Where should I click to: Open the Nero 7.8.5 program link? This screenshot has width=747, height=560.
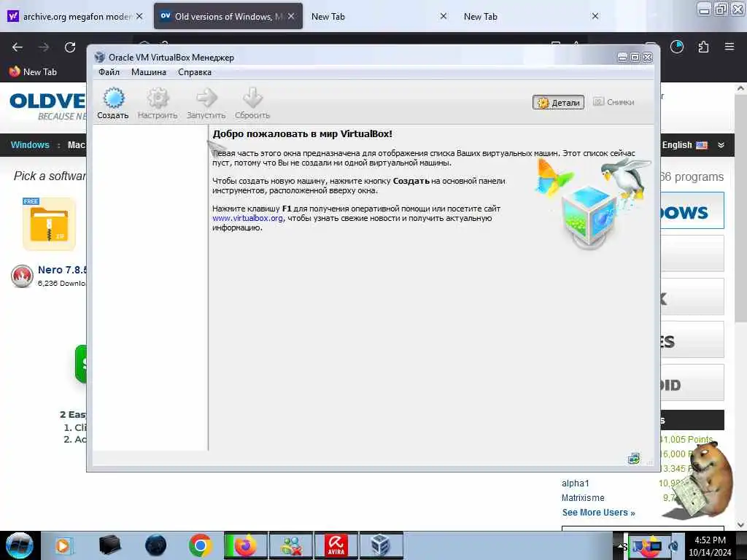click(63, 270)
